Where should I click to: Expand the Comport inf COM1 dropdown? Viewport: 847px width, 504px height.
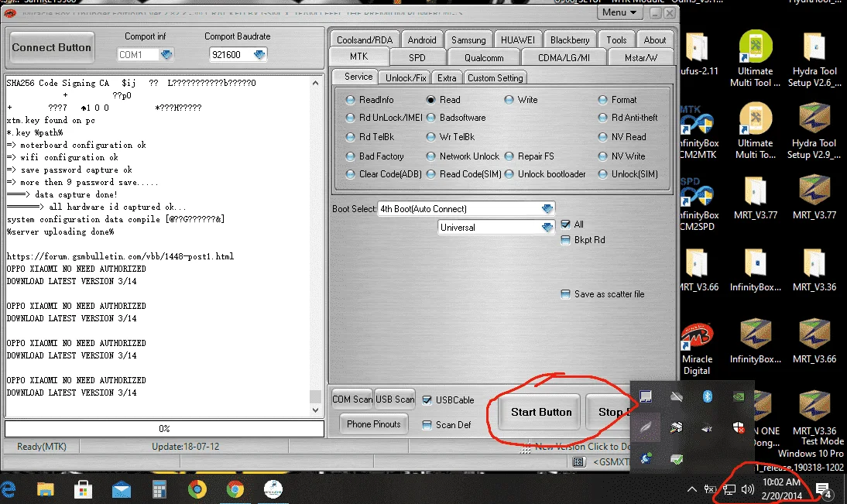coord(166,54)
